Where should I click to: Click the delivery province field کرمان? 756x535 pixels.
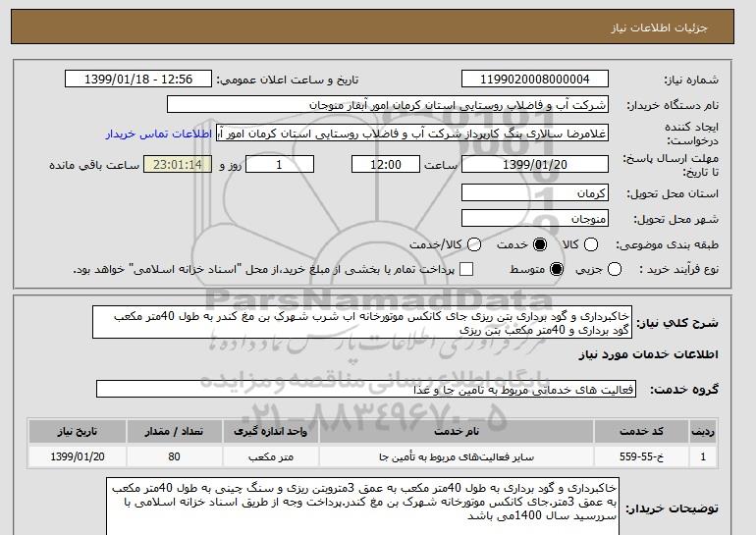(535, 192)
